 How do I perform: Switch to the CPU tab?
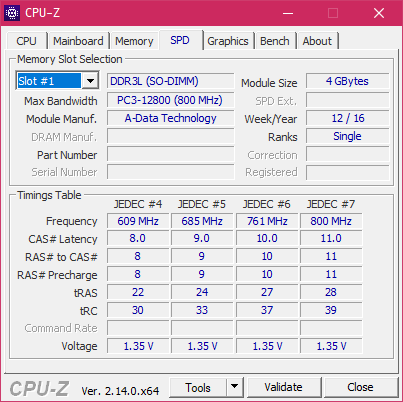click(26, 41)
